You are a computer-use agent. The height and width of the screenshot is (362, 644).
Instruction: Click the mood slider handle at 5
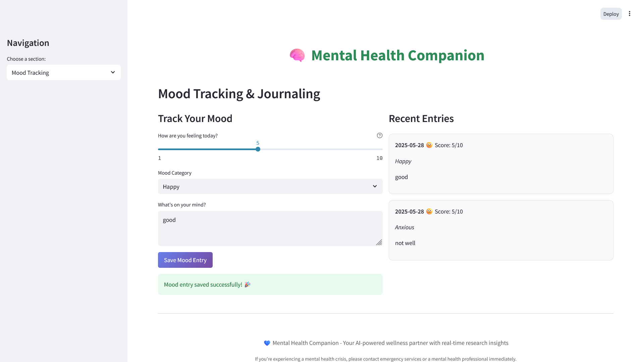pos(258,149)
